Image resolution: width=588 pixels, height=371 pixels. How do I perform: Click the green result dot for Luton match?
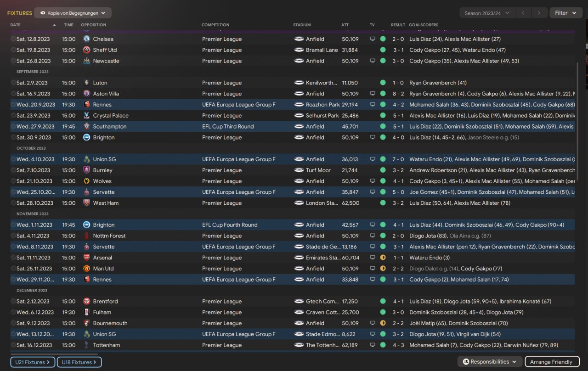[383, 83]
